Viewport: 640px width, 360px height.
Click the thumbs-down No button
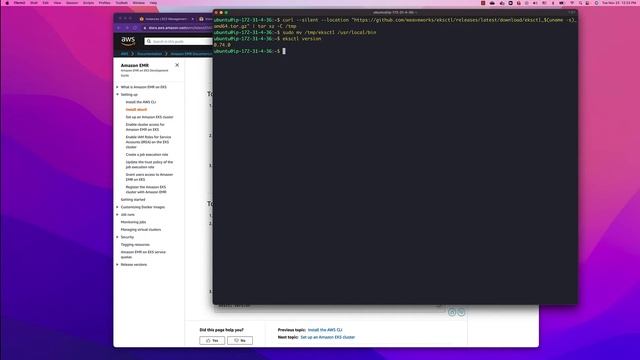(x=240, y=340)
